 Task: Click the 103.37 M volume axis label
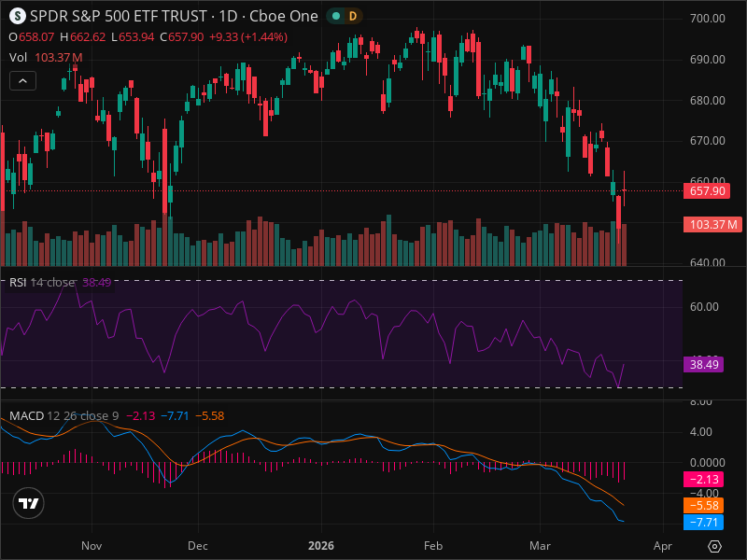click(712, 224)
